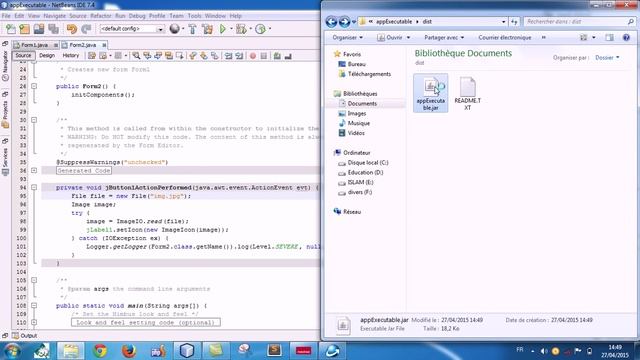Switch to the Form2.java tab
The height and width of the screenshot is (360, 640).
82,45
